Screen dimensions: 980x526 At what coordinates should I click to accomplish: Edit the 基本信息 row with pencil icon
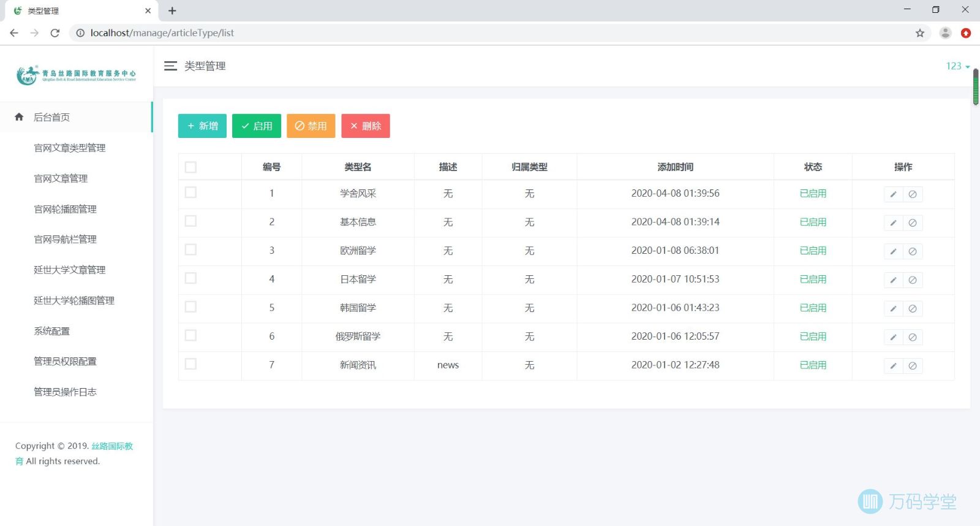(x=893, y=223)
